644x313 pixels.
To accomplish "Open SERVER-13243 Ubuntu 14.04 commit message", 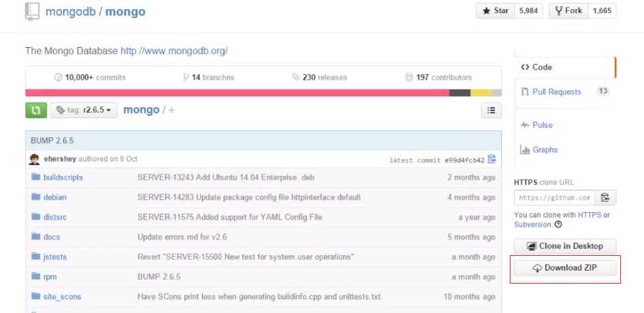I will pyautogui.click(x=226, y=177).
